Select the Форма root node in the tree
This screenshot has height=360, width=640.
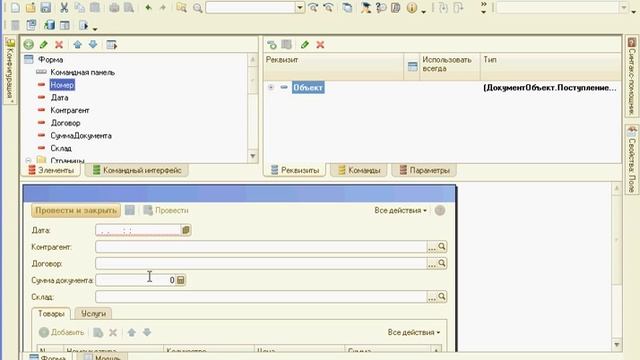(x=50, y=60)
